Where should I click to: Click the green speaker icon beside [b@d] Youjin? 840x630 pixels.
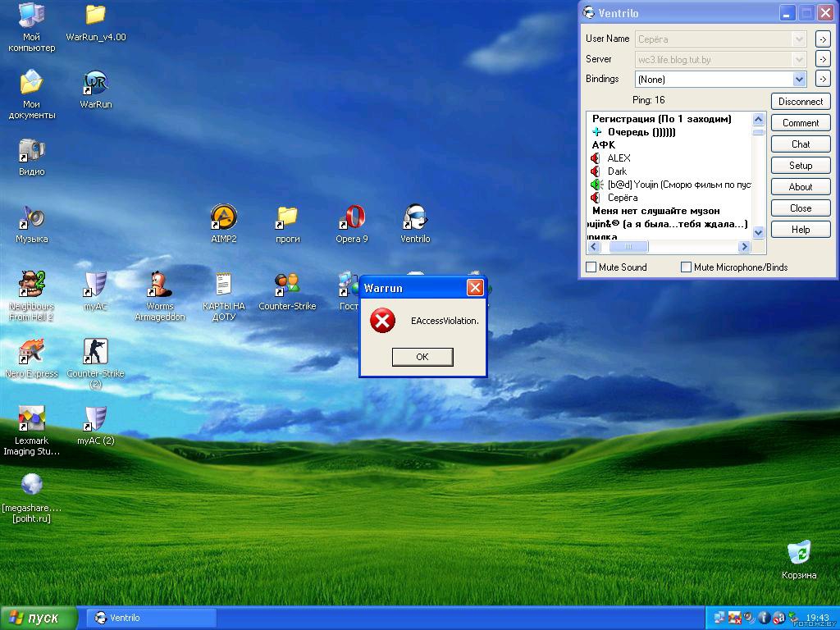pos(596,185)
